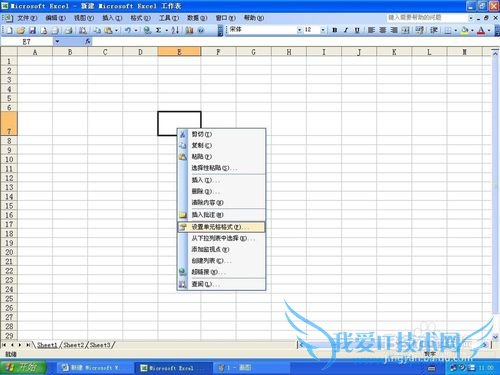Click the indent icon in formatting toolbar
This screenshot has height=375, width=500.
(x=434, y=30)
